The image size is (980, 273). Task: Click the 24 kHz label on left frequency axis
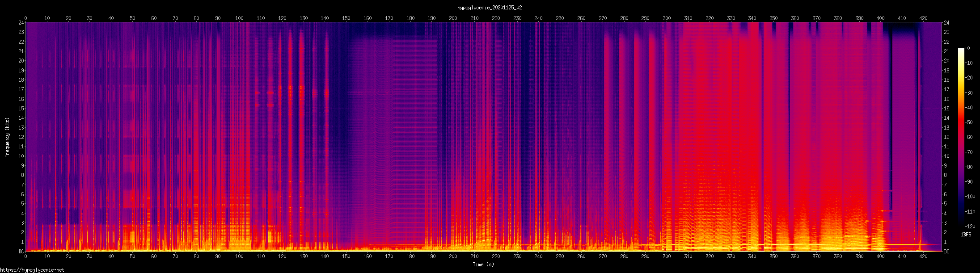[x=21, y=23]
